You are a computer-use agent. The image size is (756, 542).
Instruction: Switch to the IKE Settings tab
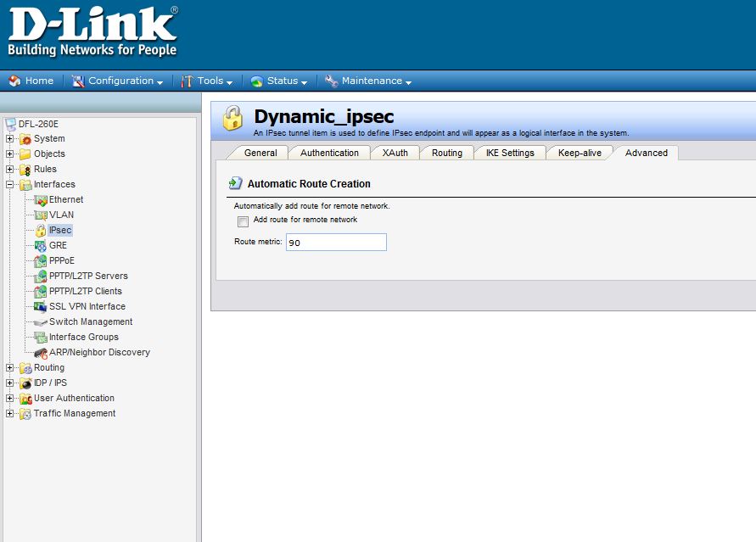pos(509,153)
